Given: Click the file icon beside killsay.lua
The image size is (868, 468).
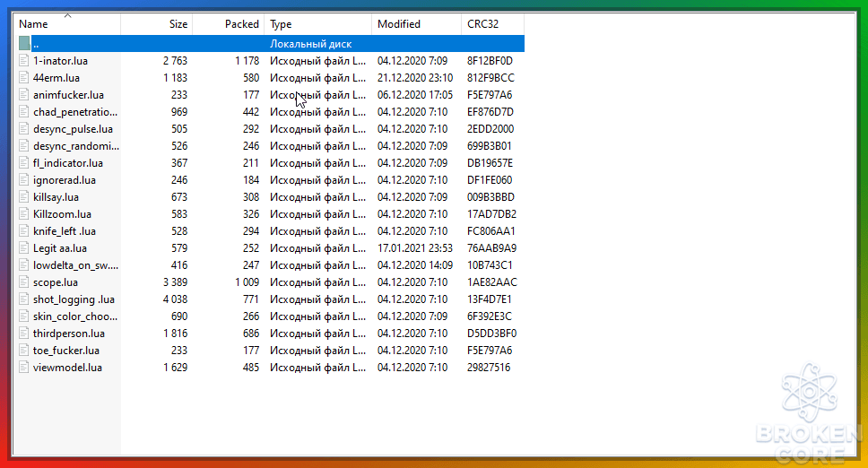Looking at the screenshot, I should (x=24, y=197).
